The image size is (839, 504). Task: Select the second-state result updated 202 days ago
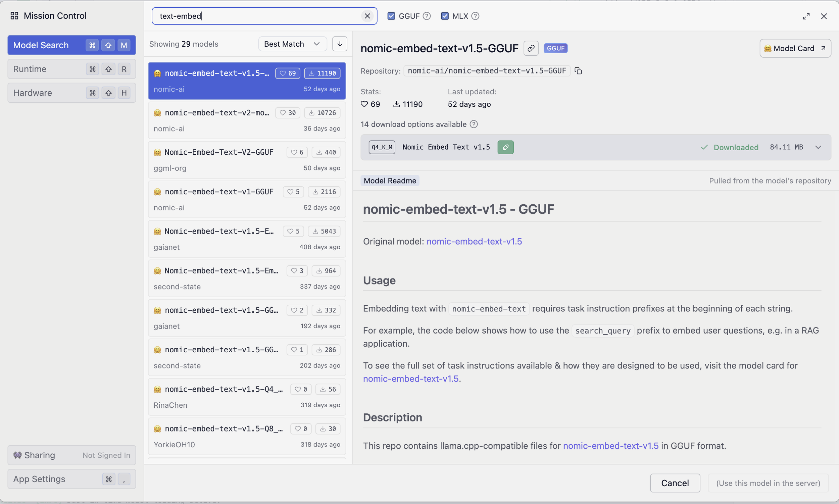coord(247,357)
